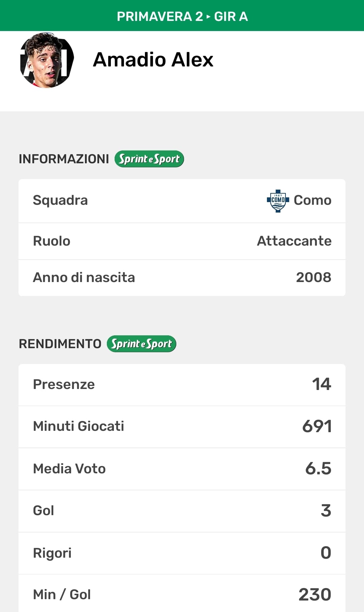Viewport: 364px width, 612px height.
Task: Select the Gol stat row
Action: (182, 511)
